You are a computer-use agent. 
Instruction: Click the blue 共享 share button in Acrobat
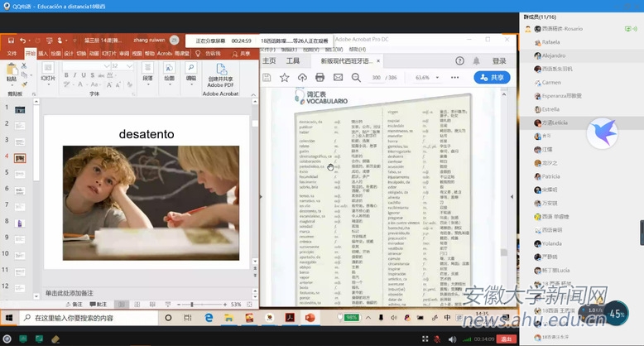click(492, 77)
